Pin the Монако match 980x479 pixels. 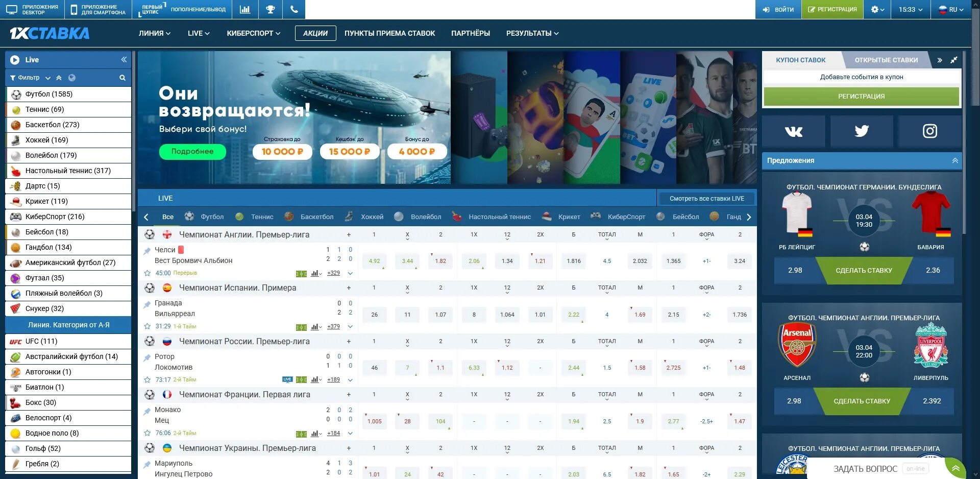pyautogui.click(x=147, y=411)
